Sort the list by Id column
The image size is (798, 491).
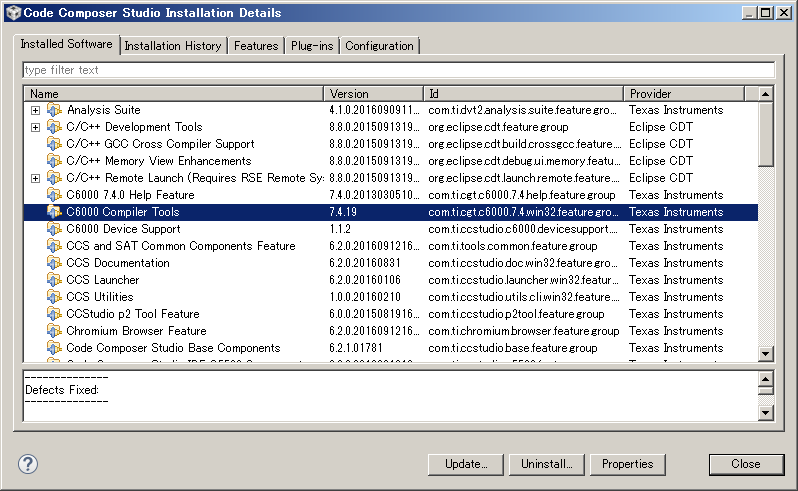click(524, 94)
